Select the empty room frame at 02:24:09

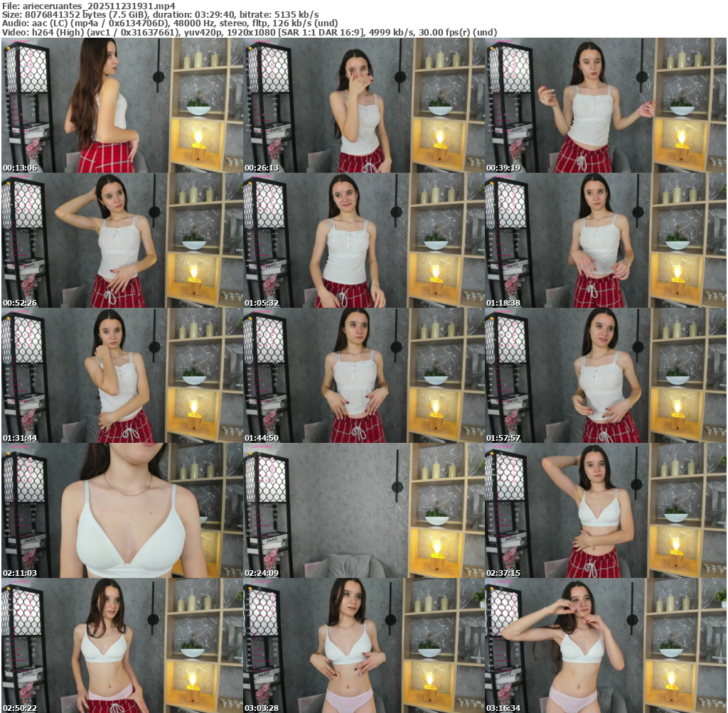(363, 511)
